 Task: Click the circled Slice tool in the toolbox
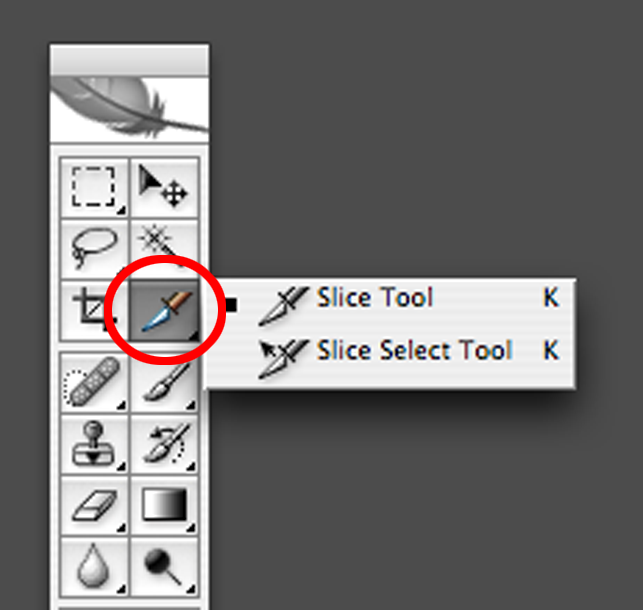[x=163, y=311]
